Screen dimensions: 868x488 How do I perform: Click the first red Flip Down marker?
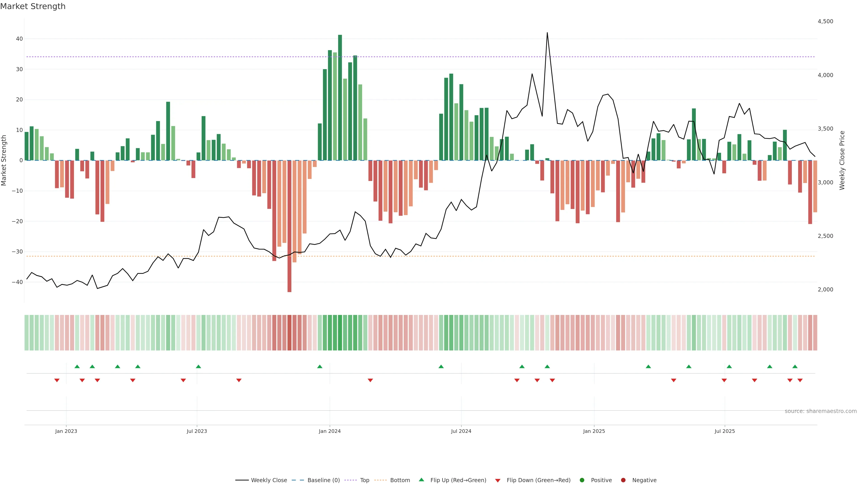pos(57,380)
